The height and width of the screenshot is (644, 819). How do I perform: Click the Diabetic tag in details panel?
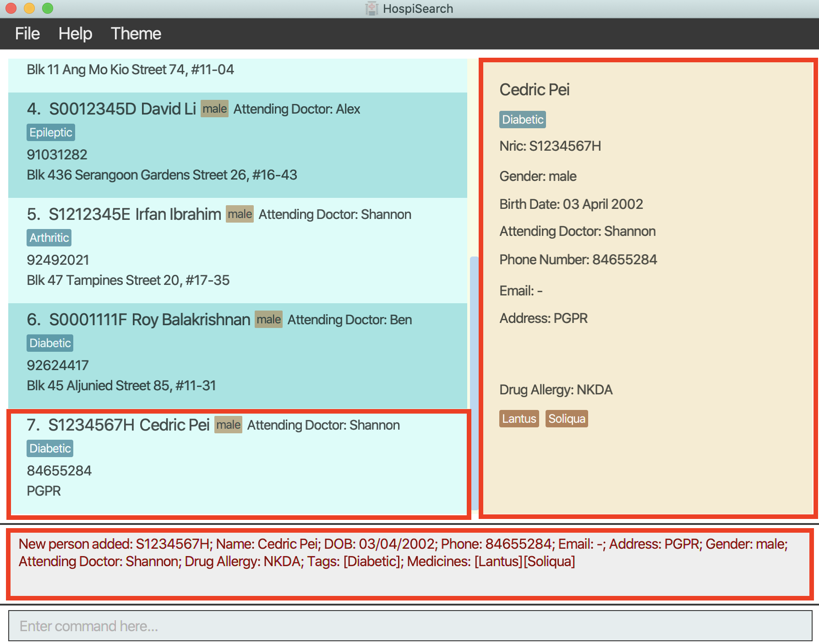coord(523,120)
